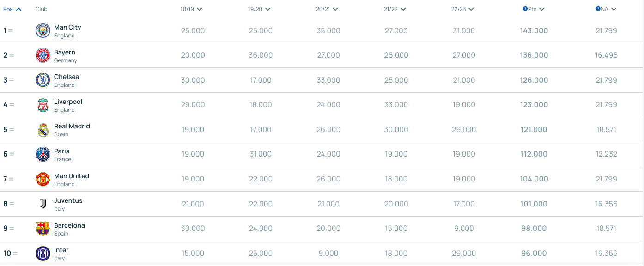The width and height of the screenshot is (644, 266).
Task: Click the Bayern Munich club crest
Action: coord(43,55)
